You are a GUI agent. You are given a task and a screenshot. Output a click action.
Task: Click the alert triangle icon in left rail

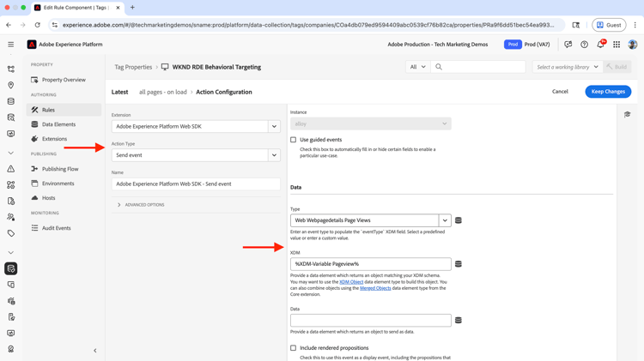coord(11,169)
